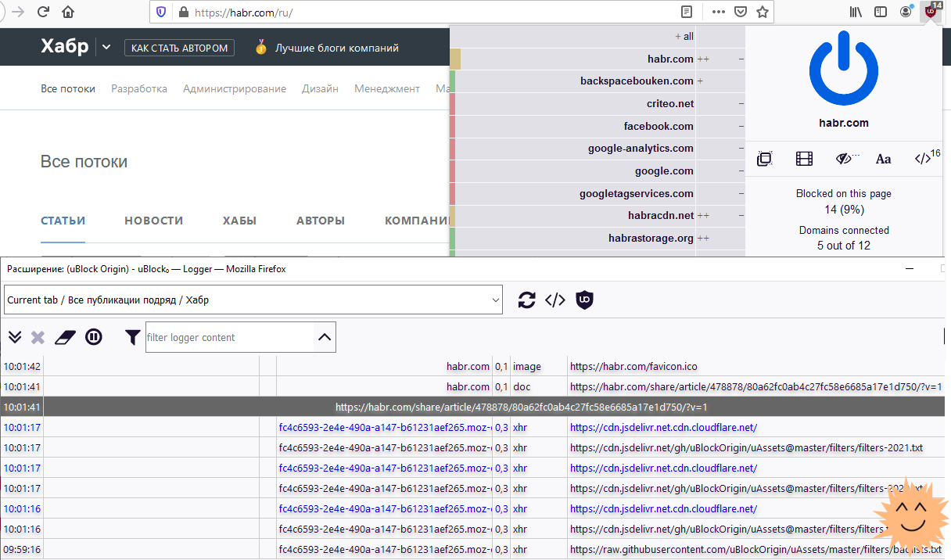951x560 pixels.
Task: Toggle block large media elements icon
Action: click(x=804, y=159)
